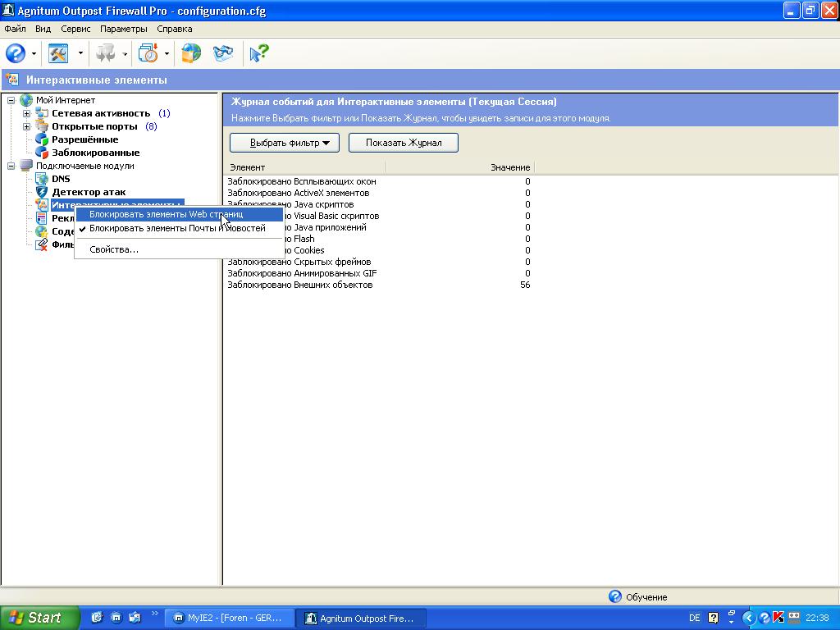Click the Заблокированные red-blue ball icon
This screenshot has width=840, height=630.
(x=42, y=153)
